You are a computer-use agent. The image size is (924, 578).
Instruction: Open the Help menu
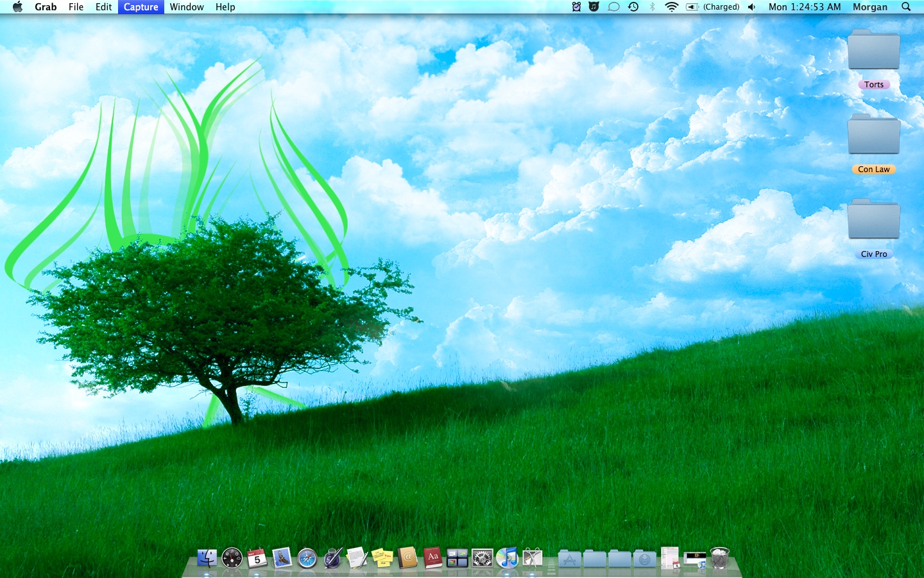pyautogui.click(x=225, y=7)
